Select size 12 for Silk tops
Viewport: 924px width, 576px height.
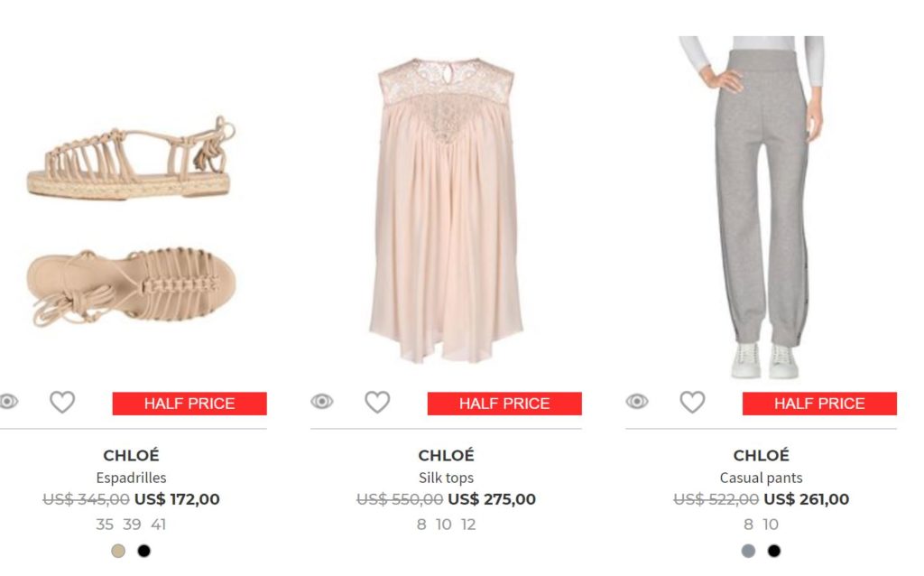coord(467,525)
